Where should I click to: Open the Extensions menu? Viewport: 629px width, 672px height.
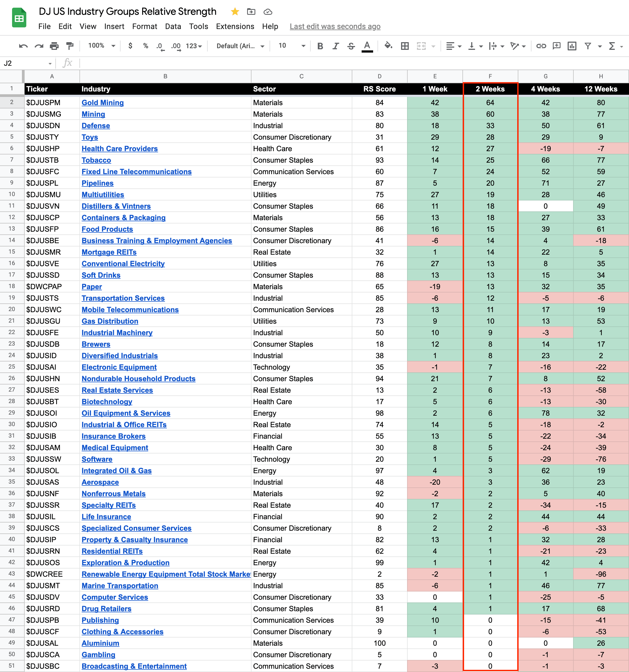pyautogui.click(x=235, y=26)
